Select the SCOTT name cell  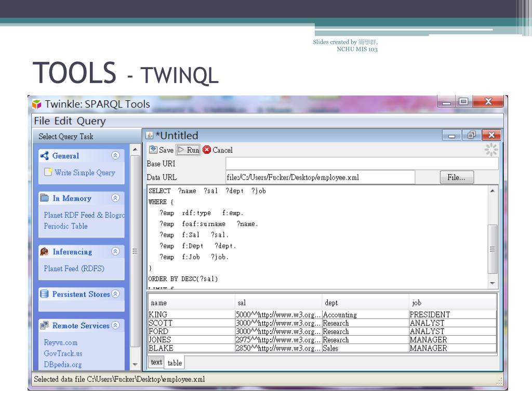coord(192,323)
